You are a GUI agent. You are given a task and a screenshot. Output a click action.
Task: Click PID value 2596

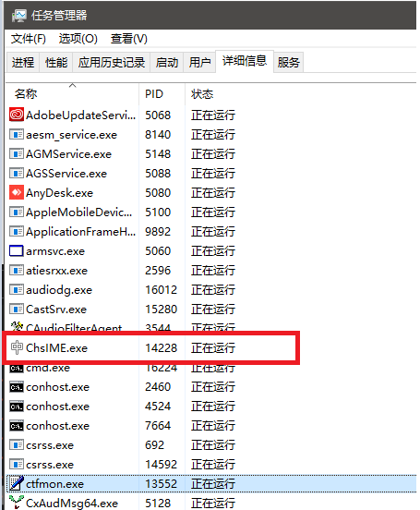(x=158, y=271)
